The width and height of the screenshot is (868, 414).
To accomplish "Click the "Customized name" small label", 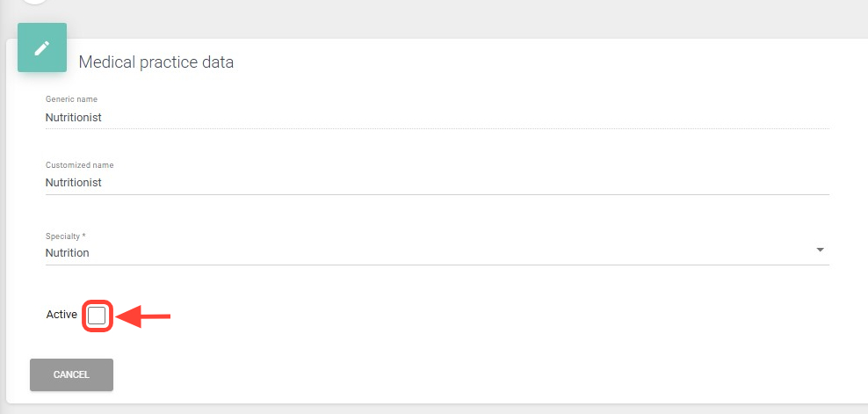I will 79,165.
